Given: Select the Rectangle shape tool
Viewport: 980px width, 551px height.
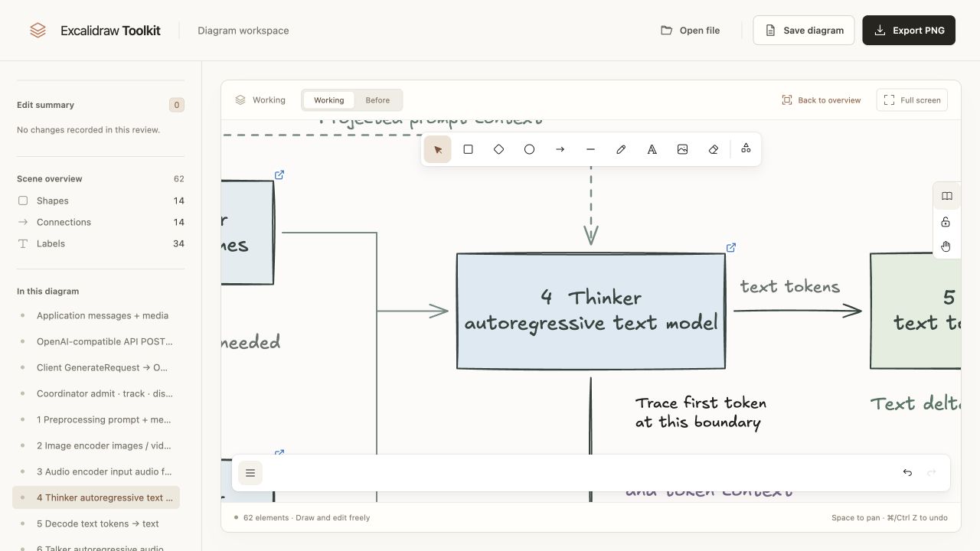Looking at the screenshot, I should tap(469, 149).
